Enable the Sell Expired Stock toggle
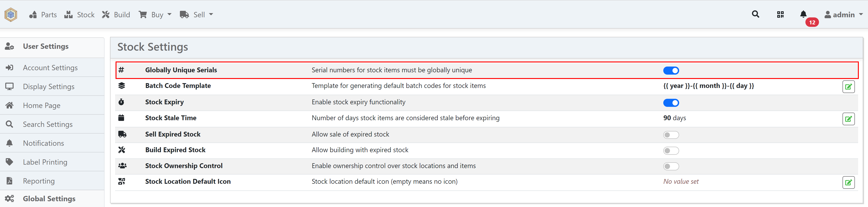868x207 pixels. tap(671, 135)
